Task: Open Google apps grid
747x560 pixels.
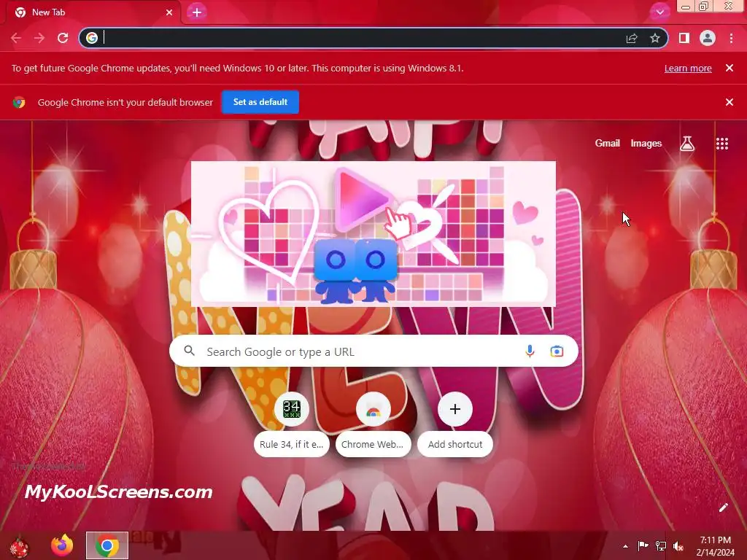Action: [722, 144]
